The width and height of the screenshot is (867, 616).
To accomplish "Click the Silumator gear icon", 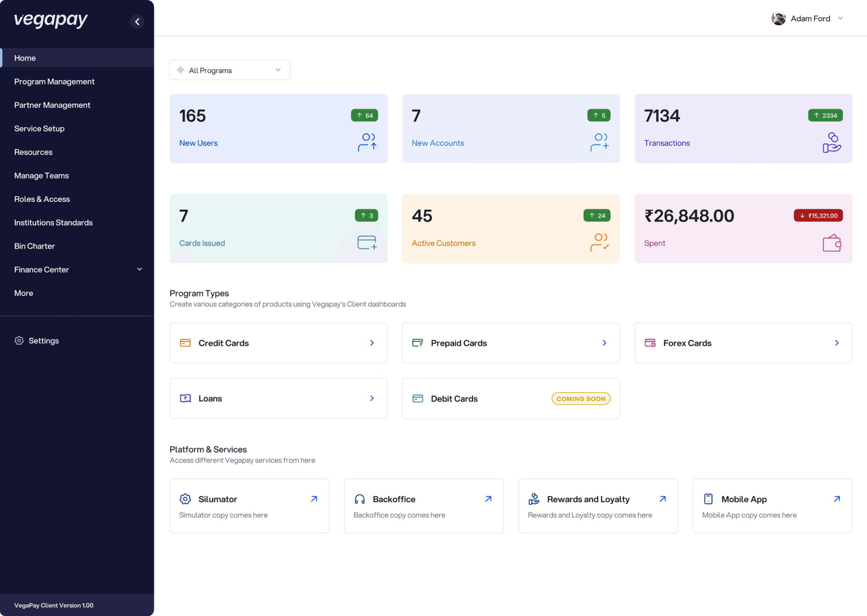I will [185, 499].
